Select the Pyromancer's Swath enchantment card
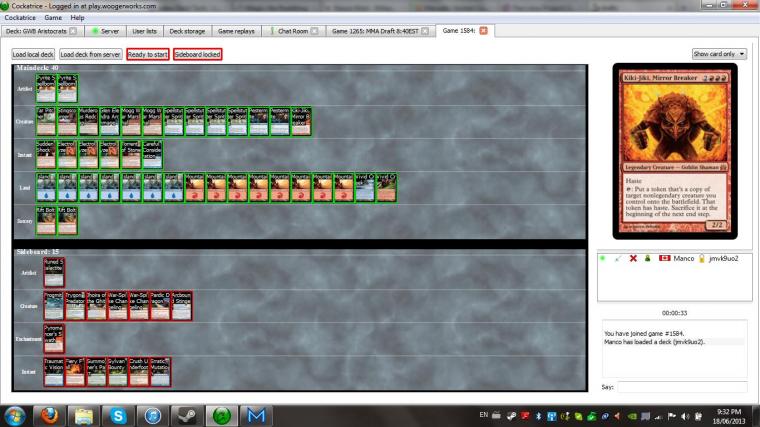The image size is (760, 427). (x=54, y=339)
